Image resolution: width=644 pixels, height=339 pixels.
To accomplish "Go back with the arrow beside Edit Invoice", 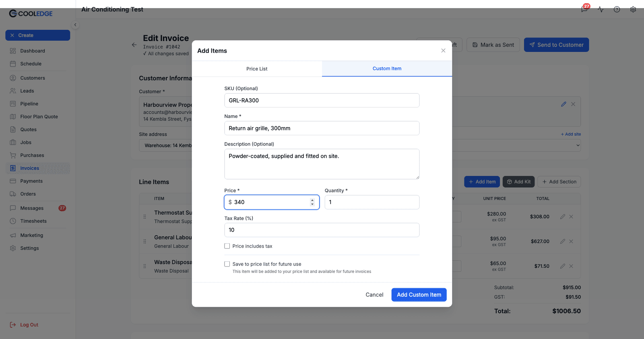I will click(x=134, y=45).
